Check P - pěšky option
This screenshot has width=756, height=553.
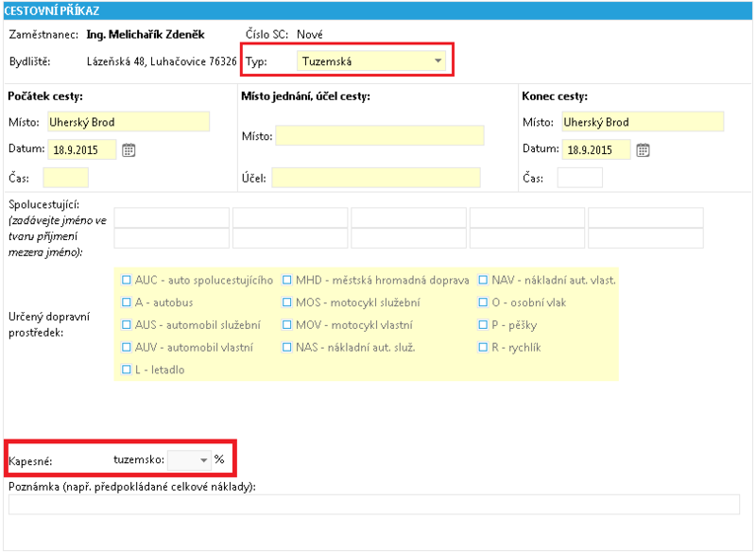(483, 325)
